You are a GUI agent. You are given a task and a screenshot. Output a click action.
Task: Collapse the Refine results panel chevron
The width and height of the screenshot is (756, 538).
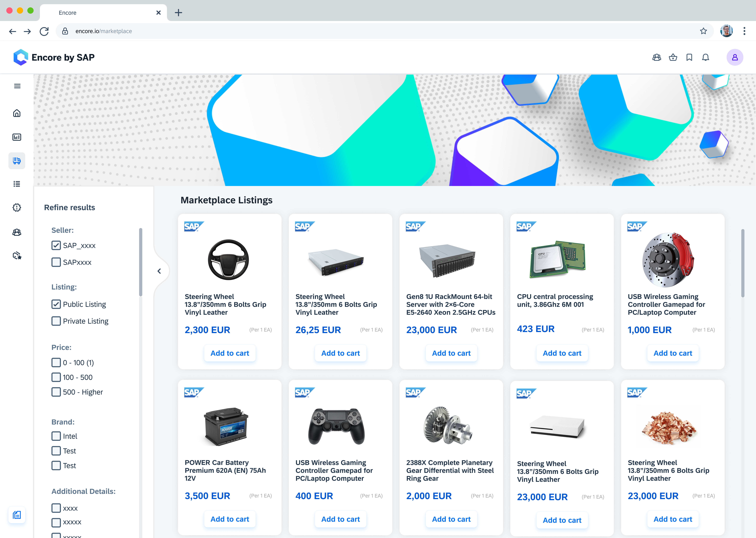pyautogui.click(x=159, y=271)
